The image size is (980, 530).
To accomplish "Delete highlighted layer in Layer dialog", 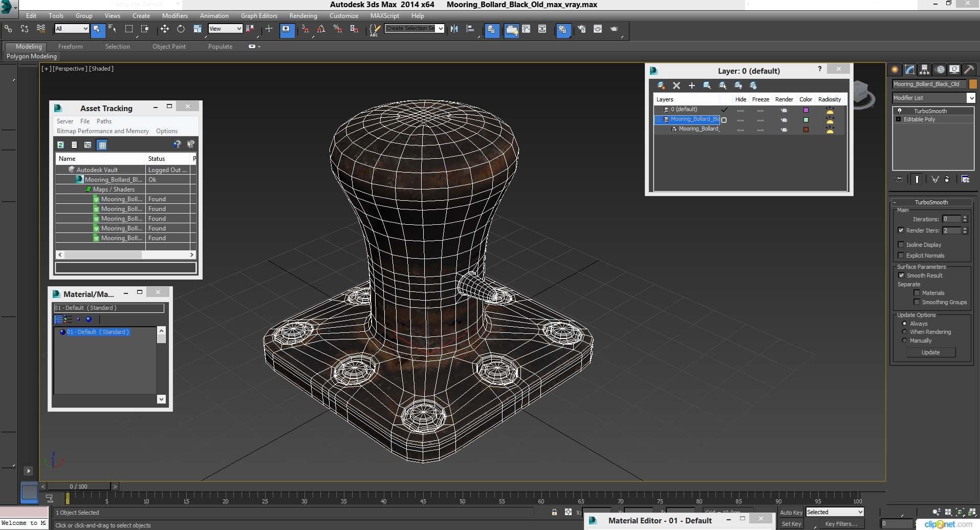I will (677, 86).
